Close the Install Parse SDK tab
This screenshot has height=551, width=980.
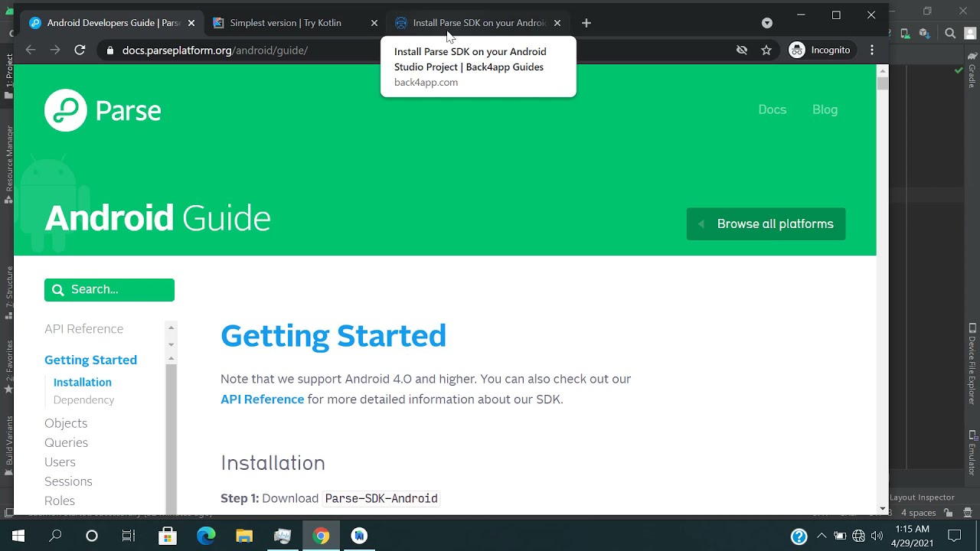click(x=557, y=23)
